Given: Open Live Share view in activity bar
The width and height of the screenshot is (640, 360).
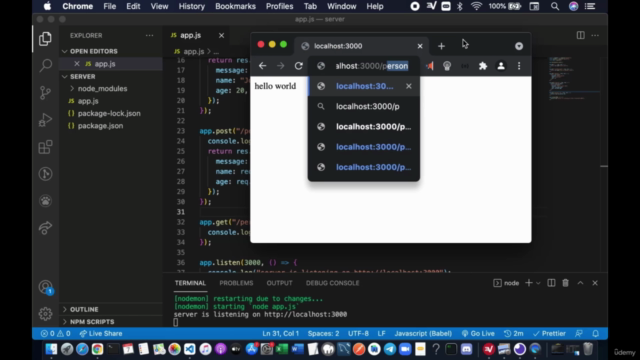Looking at the screenshot, I should [x=45, y=228].
